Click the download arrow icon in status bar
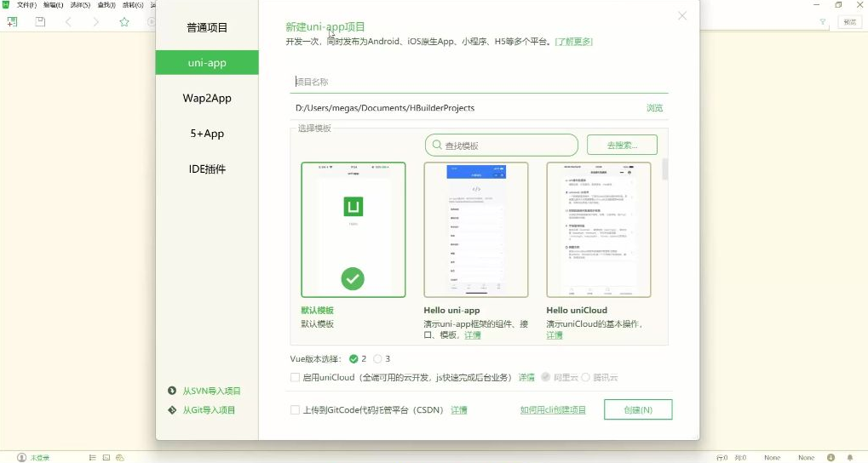Viewport: 868px width, 463px height. pyautogui.click(x=831, y=458)
